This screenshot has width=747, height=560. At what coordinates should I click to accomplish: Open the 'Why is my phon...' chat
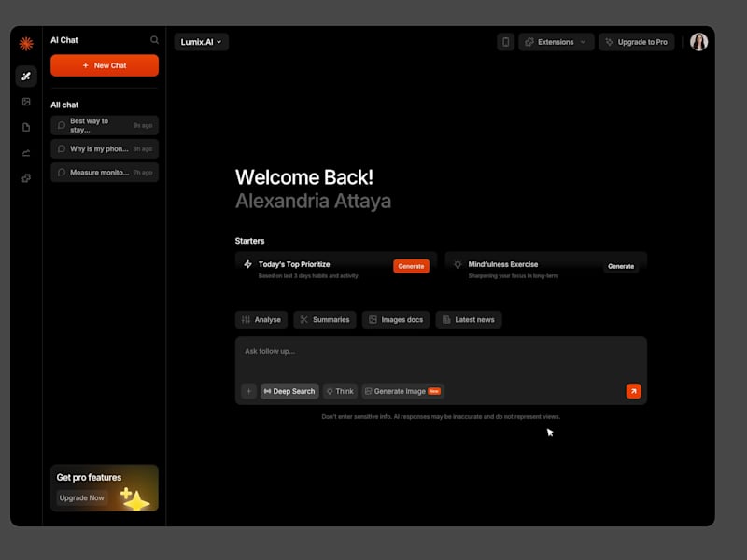click(x=103, y=148)
